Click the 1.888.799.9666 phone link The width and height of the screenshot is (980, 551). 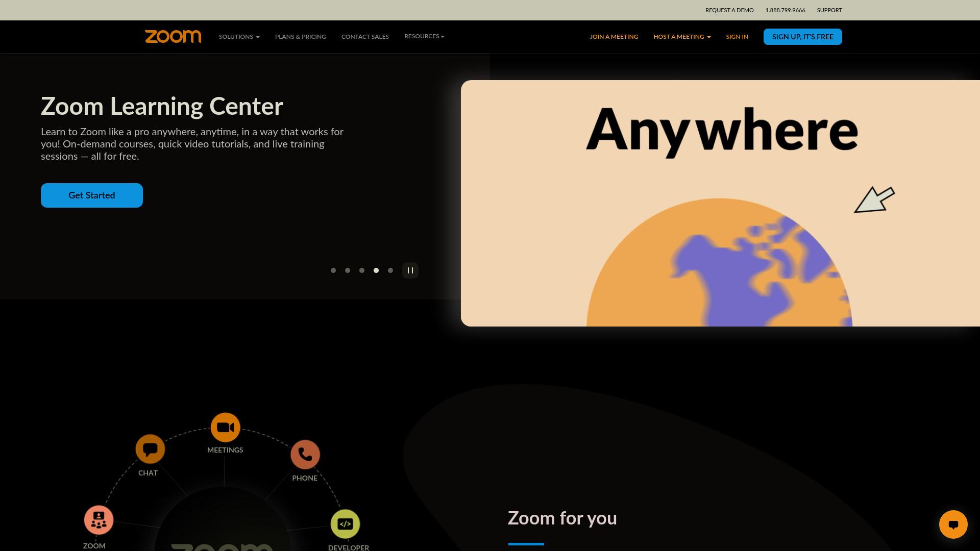point(785,10)
